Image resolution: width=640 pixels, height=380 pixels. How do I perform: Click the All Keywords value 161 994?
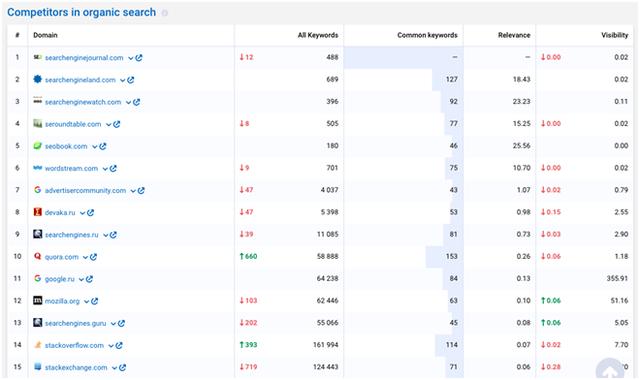coord(326,345)
